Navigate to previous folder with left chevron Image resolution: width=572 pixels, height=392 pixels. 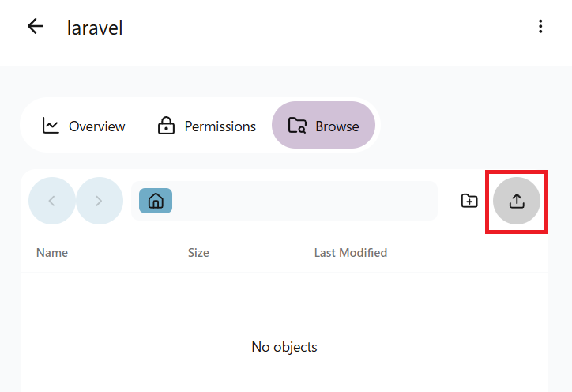coord(52,201)
